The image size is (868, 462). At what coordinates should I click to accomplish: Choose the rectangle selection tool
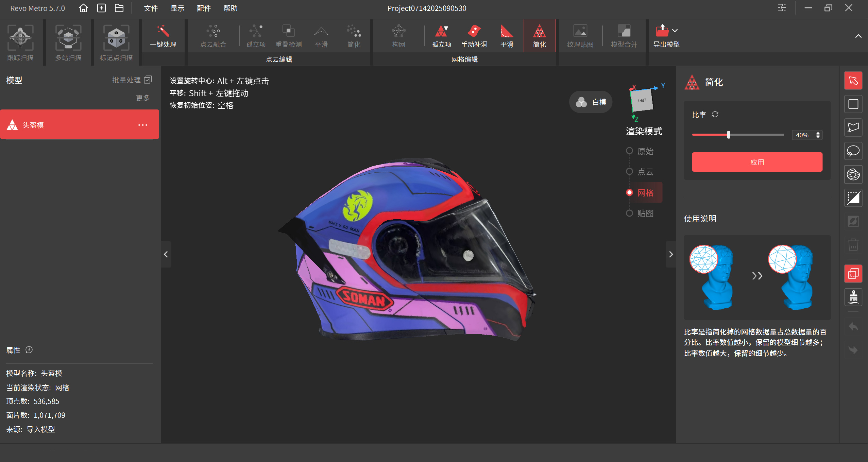pos(853,104)
